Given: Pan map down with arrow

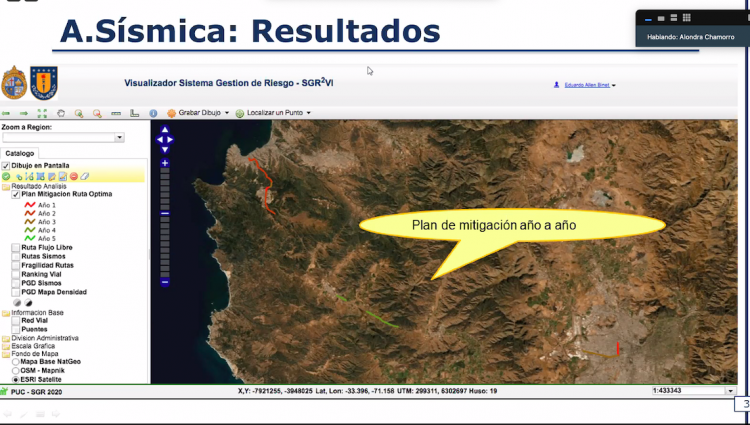Looking at the screenshot, I should pos(165,150).
